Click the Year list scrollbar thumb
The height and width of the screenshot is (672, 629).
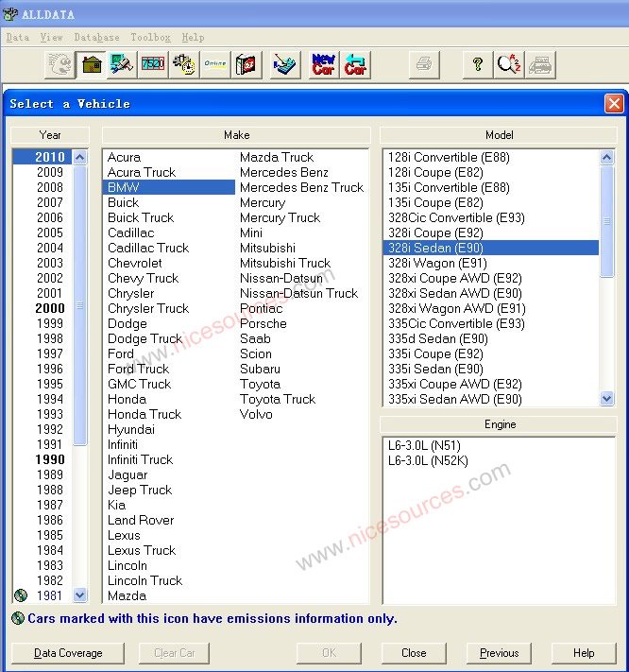pyautogui.click(x=79, y=305)
